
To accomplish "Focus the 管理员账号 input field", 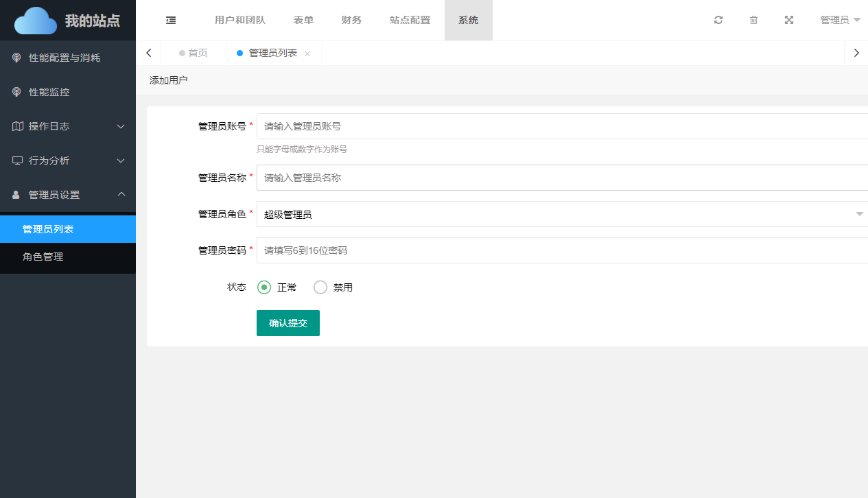I will point(561,126).
